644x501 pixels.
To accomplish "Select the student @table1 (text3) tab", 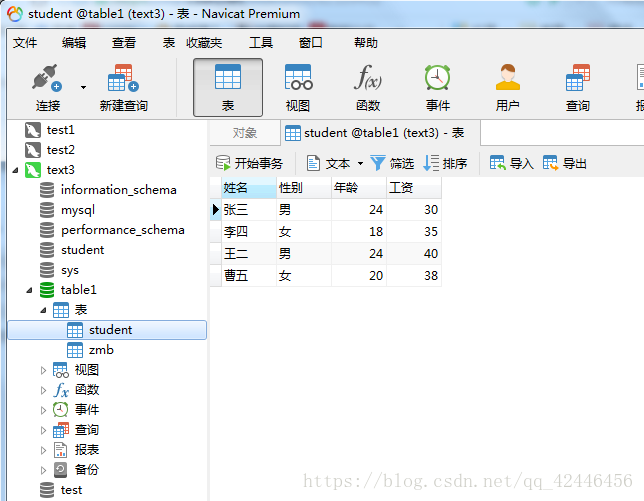I will point(380,133).
